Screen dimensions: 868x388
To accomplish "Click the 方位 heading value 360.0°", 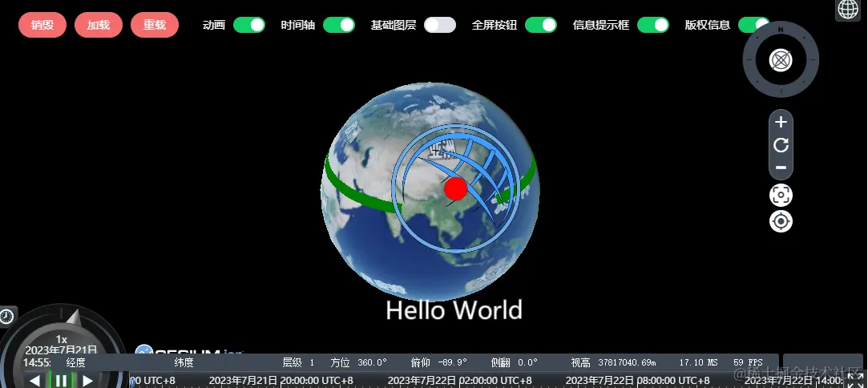I will point(372,362).
